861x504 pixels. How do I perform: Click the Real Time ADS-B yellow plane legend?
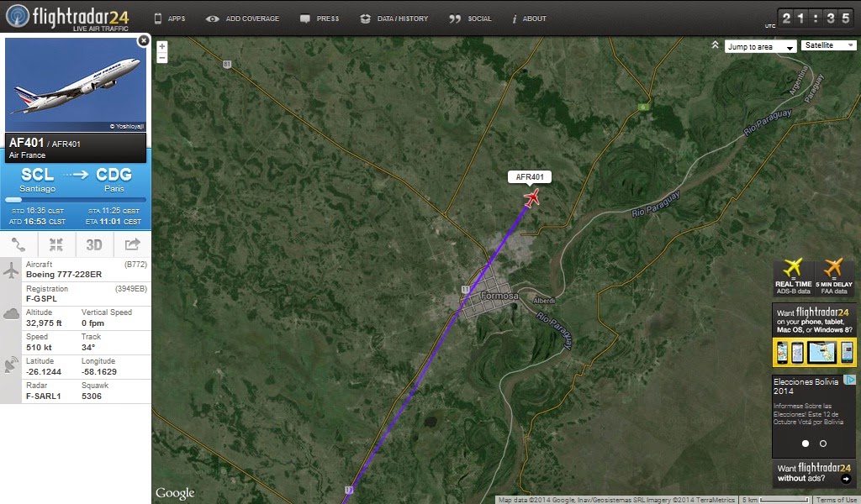(x=793, y=277)
